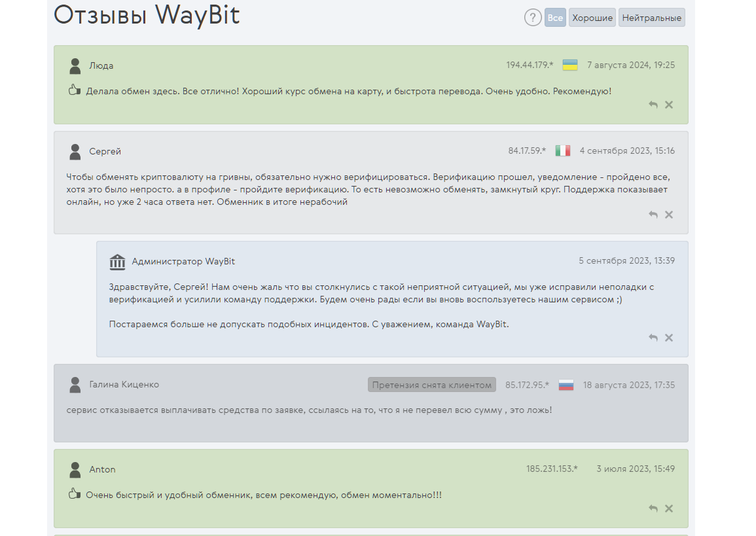The height and width of the screenshot is (536, 756).
Task: Click the admin reply starting Здравствуйте, Сергей
Action: tap(382, 293)
